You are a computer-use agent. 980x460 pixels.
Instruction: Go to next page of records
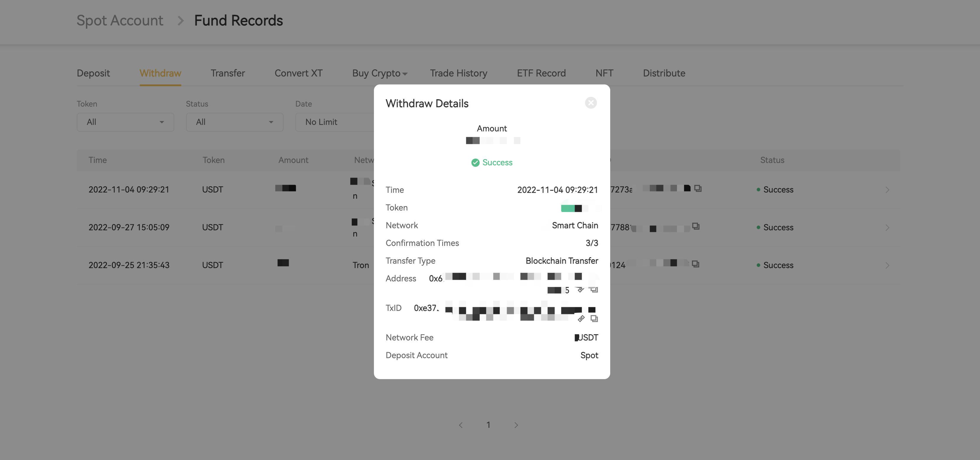(516, 425)
